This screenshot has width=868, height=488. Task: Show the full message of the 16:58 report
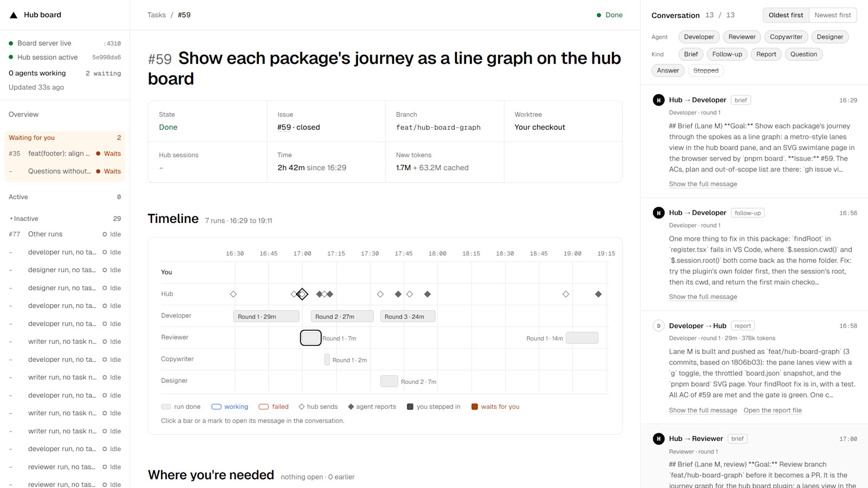pos(703,410)
